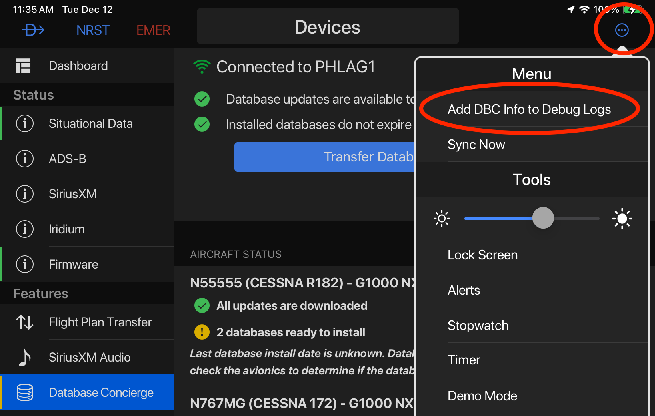
Task: Select the Iridium status item
Action: [x=87, y=229]
